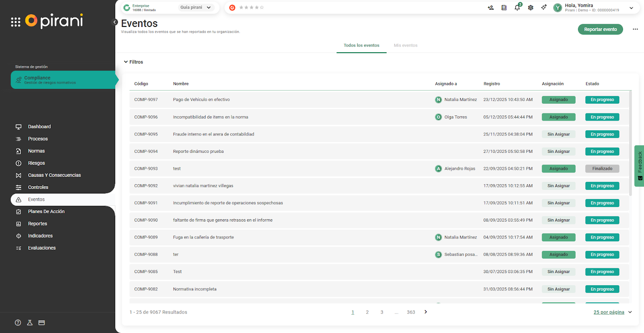Screen dimensions: 644x333
Task: Rate with the fifth star
Action: click(x=262, y=8)
